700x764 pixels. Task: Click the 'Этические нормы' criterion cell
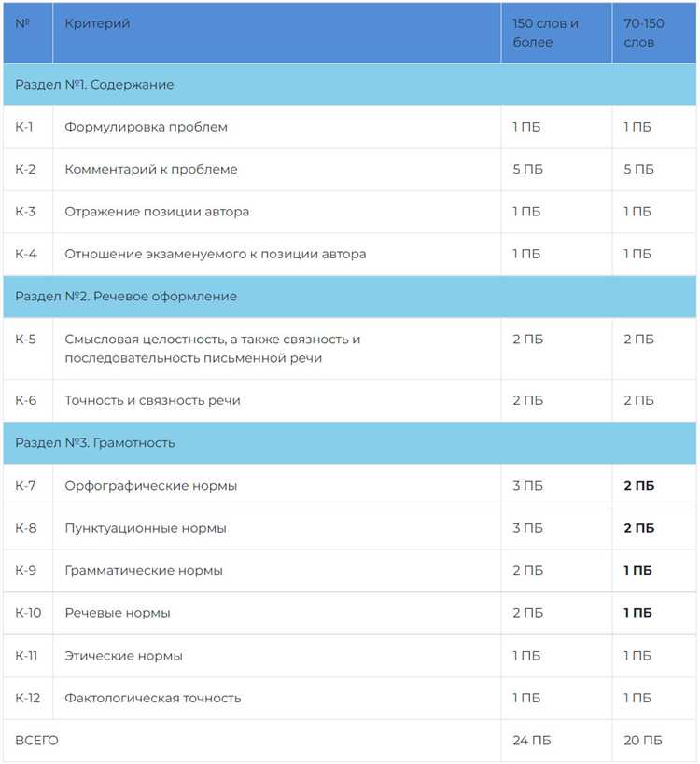123,656
